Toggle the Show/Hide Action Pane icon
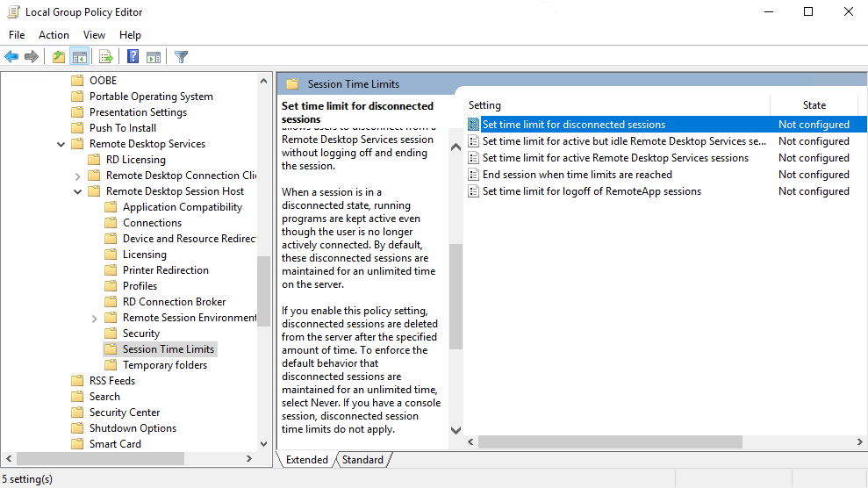Screen dimensions: 868x488 154,57
